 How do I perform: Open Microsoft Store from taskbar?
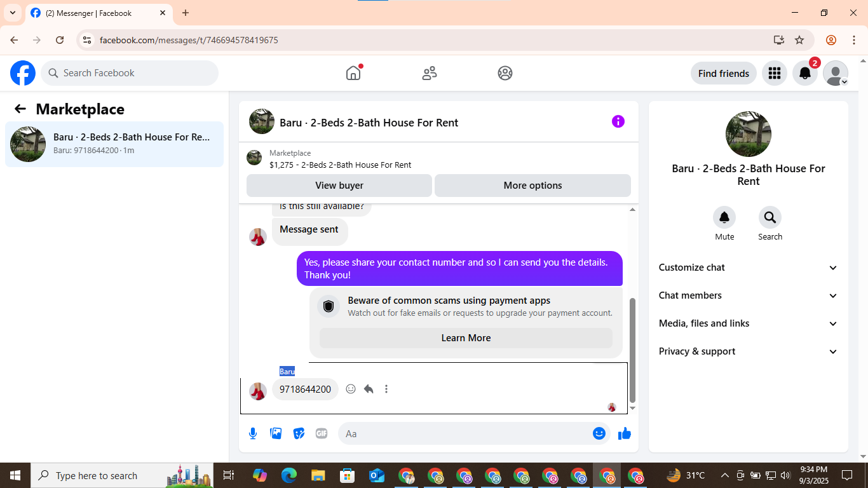pyautogui.click(x=347, y=475)
